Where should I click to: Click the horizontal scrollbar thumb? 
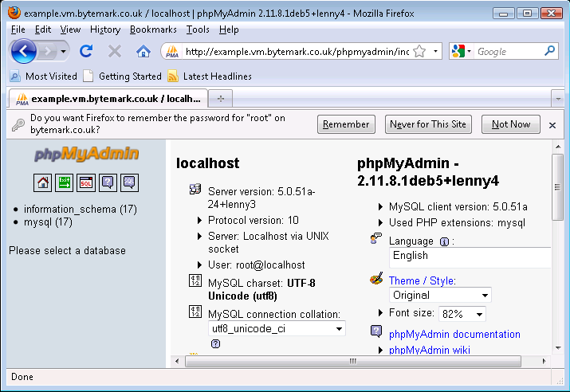click(352, 361)
